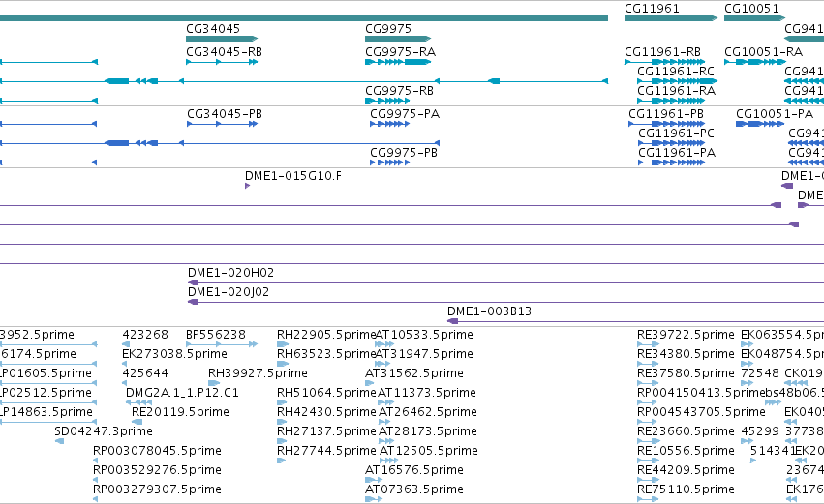Open EST RH22905.5prime

click(326, 335)
